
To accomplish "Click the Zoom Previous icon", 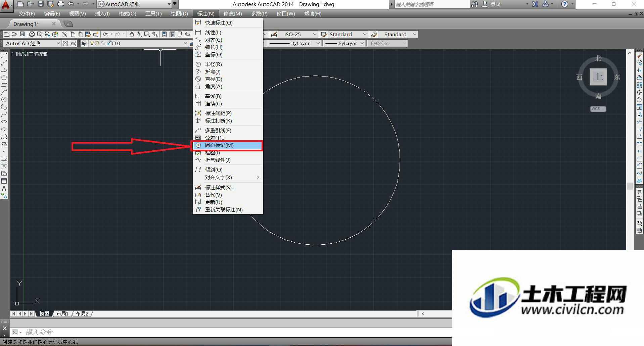I will tap(154, 34).
